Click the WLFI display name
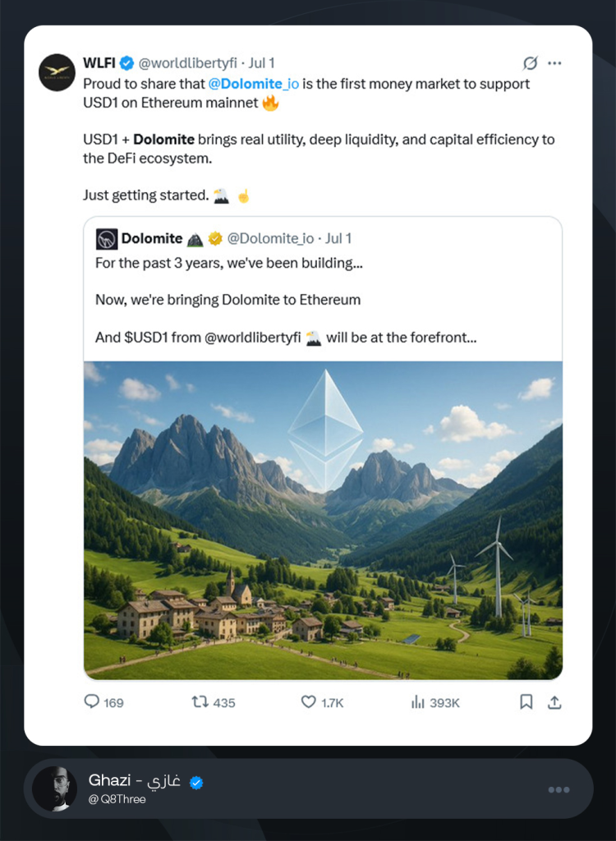The image size is (616, 841). pos(99,63)
